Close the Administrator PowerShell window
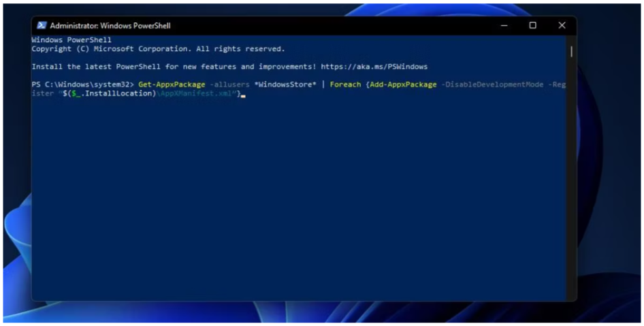This screenshot has width=644, height=326. (562, 25)
